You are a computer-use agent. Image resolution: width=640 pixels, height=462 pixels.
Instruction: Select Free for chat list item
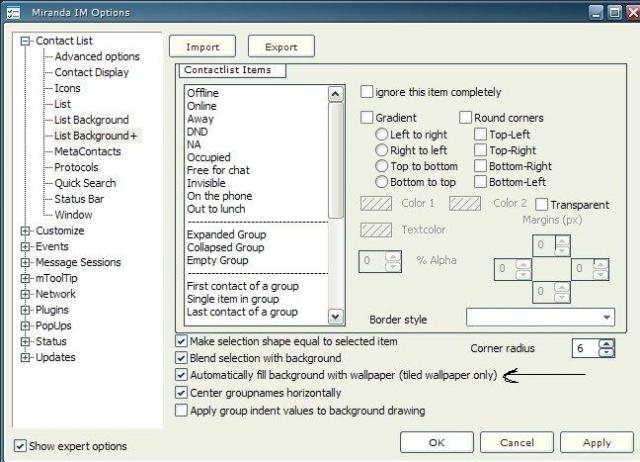pos(218,170)
